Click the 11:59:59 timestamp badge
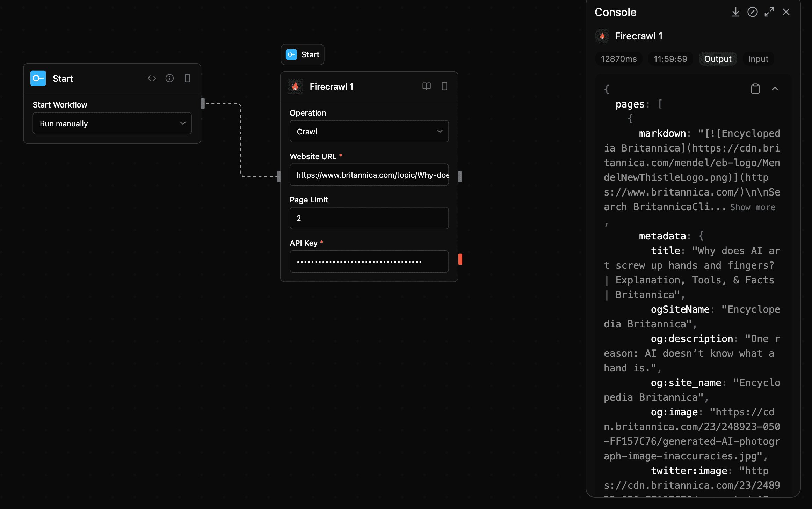Screen dimensions: 812x509 pos(670,59)
